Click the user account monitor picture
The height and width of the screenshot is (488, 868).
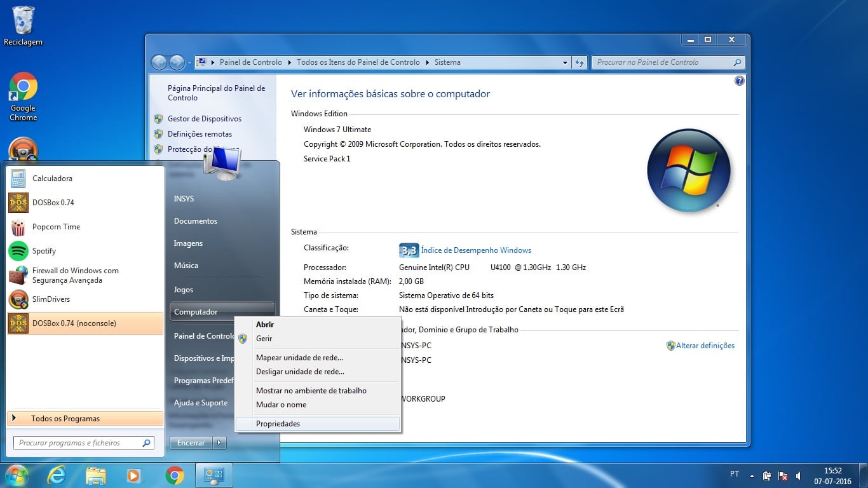[222, 163]
